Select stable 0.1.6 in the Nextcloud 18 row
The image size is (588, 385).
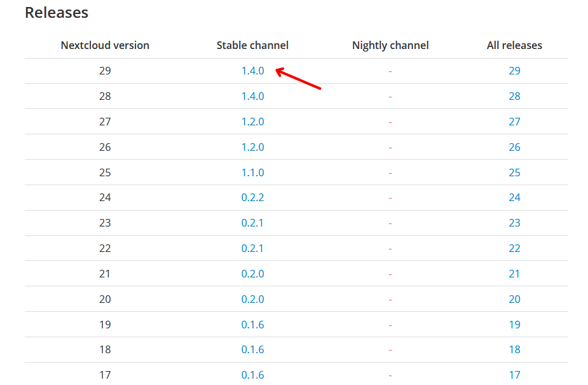(x=252, y=349)
